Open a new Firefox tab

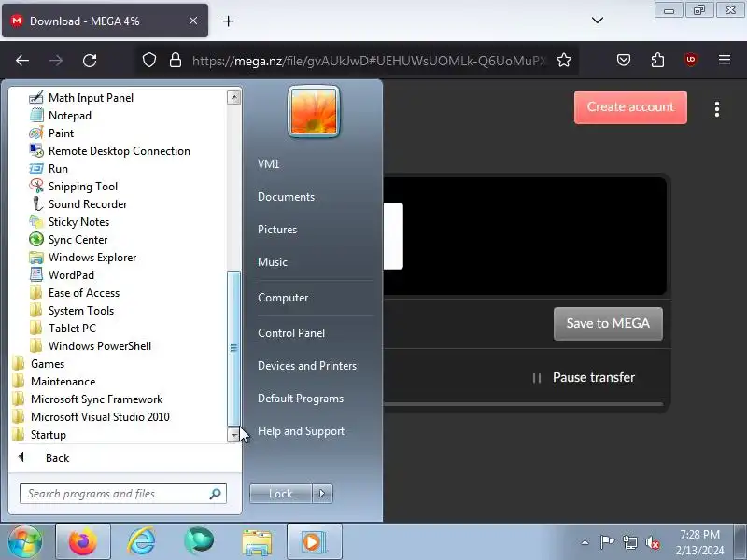(228, 21)
